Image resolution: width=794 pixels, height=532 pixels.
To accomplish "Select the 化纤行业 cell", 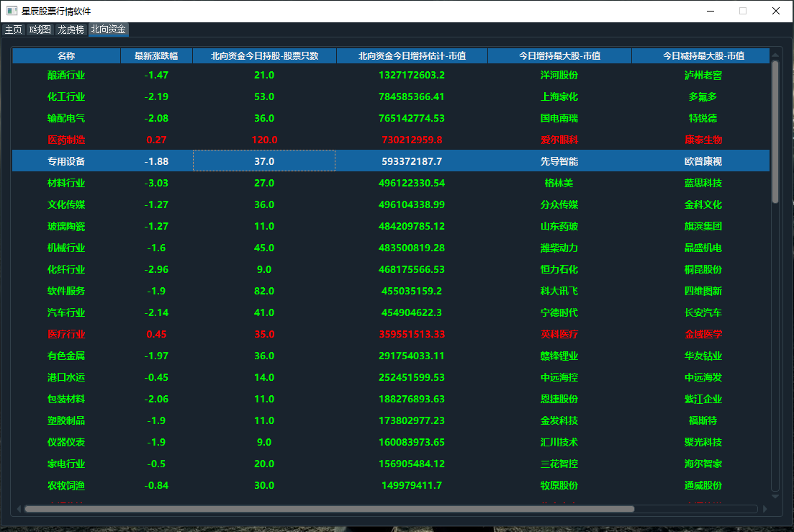I will [x=66, y=269].
